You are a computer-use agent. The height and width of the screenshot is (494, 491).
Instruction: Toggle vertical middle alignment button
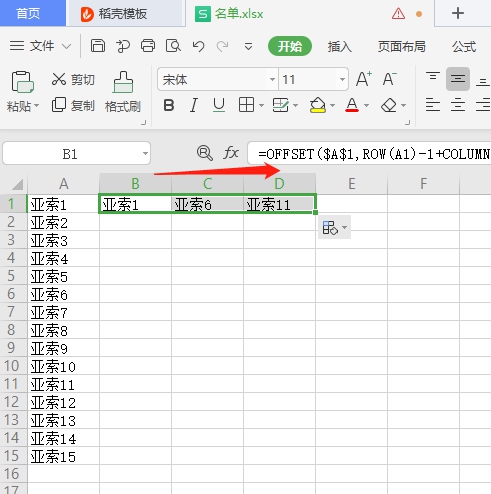pyautogui.click(x=458, y=79)
